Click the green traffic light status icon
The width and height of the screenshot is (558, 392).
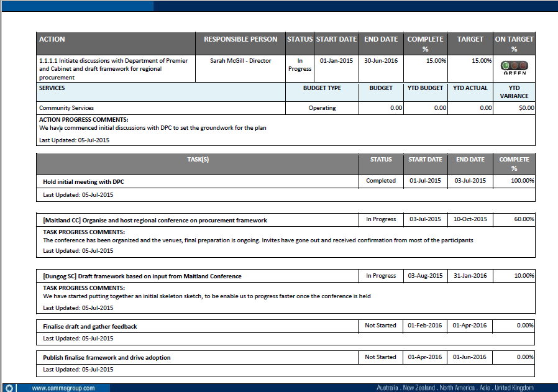pyautogui.click(x=515, y=66)
